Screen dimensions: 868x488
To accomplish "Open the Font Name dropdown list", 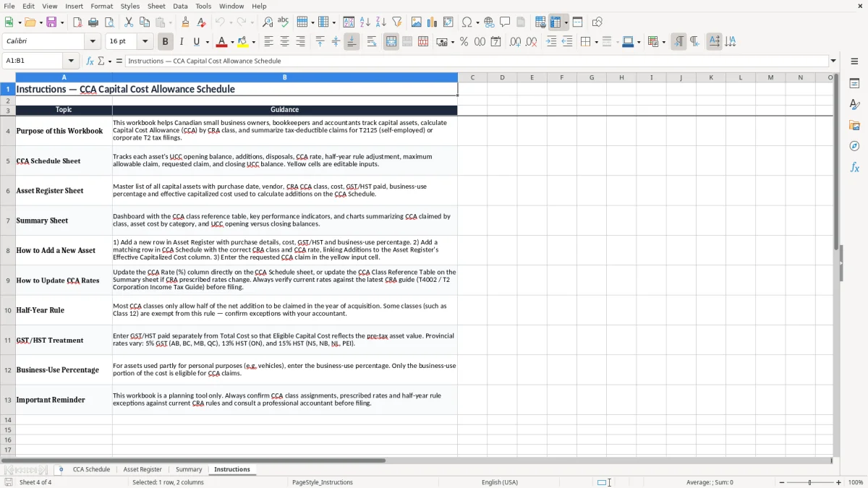I will tap(94, 42).
